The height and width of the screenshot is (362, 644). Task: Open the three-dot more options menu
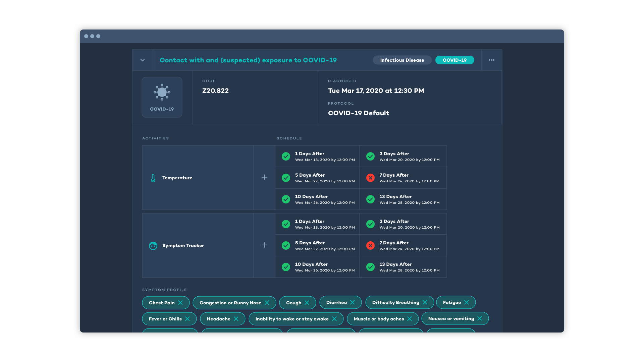[x=492, y=60]
